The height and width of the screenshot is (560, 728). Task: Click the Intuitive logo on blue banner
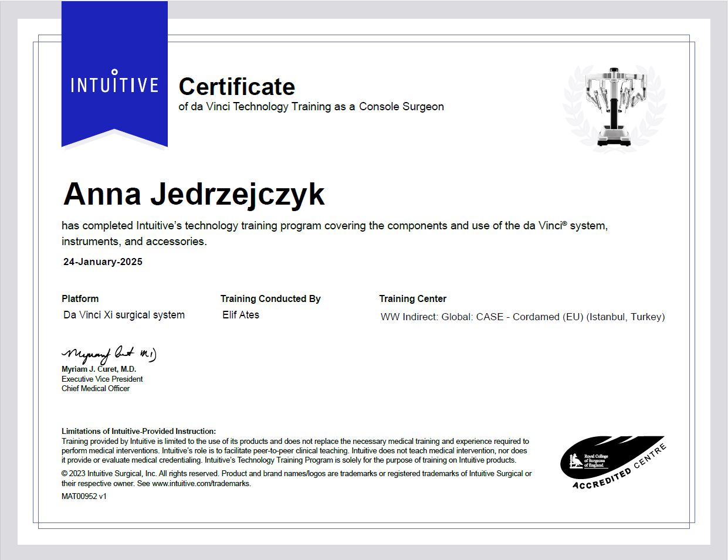[114, 83]
